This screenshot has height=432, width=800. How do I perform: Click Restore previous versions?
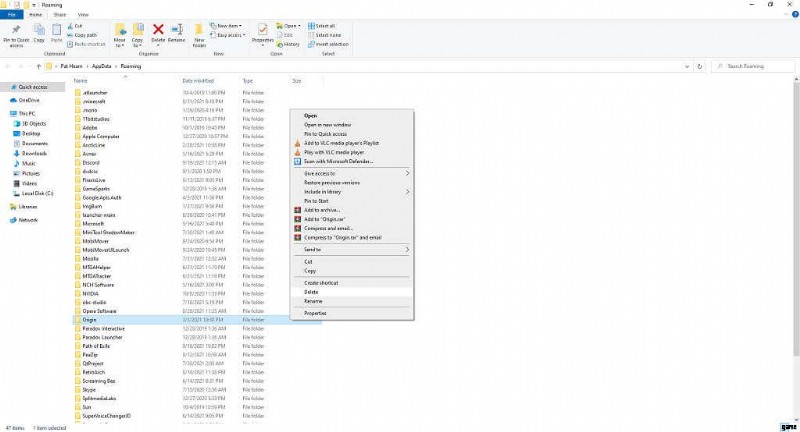(x=352, y=183)
